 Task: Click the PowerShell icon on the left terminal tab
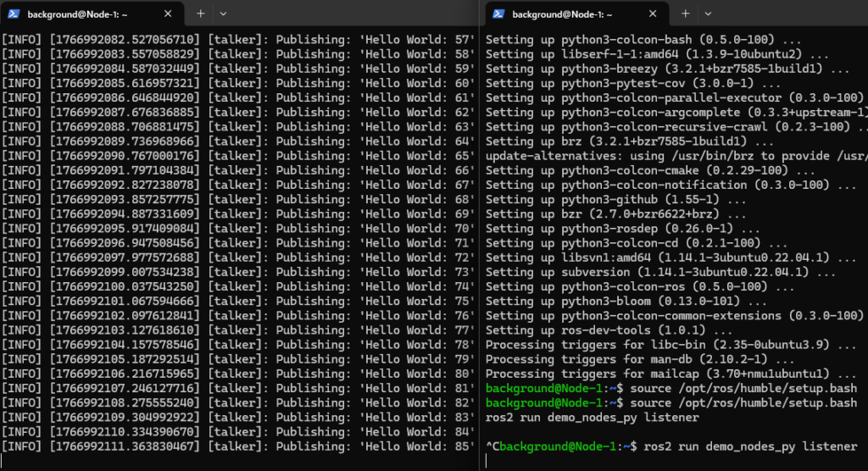coord(14,14)
